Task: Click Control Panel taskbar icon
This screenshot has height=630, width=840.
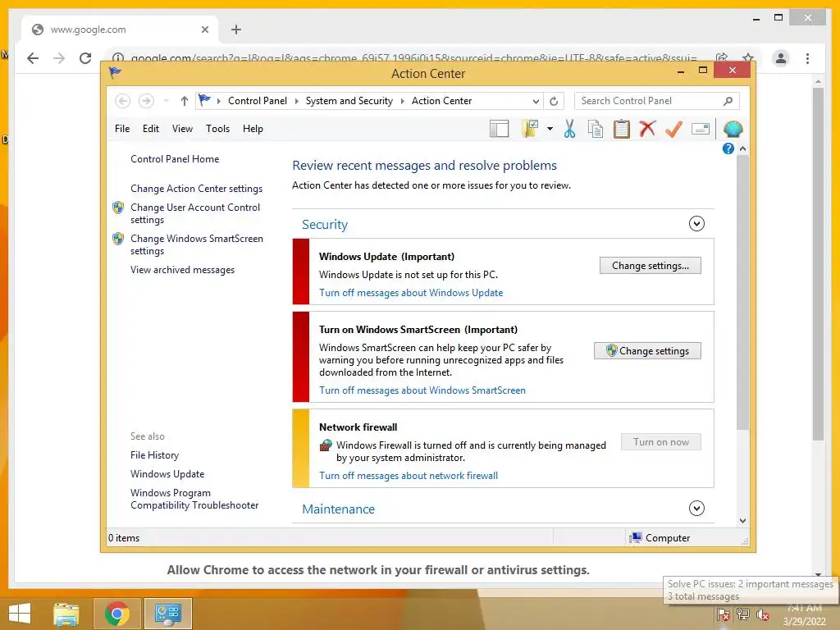Action: tap(167, 614)
